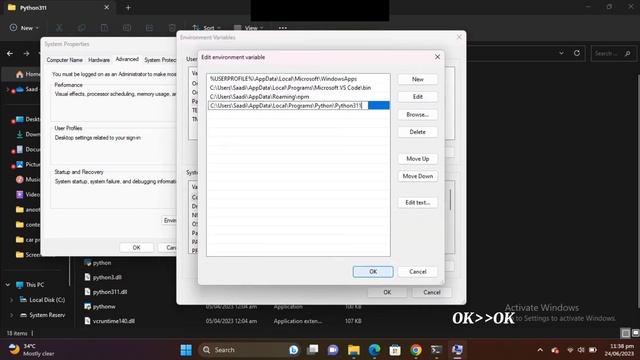Select vcruntime140.dll file

[x=109, y=321]
